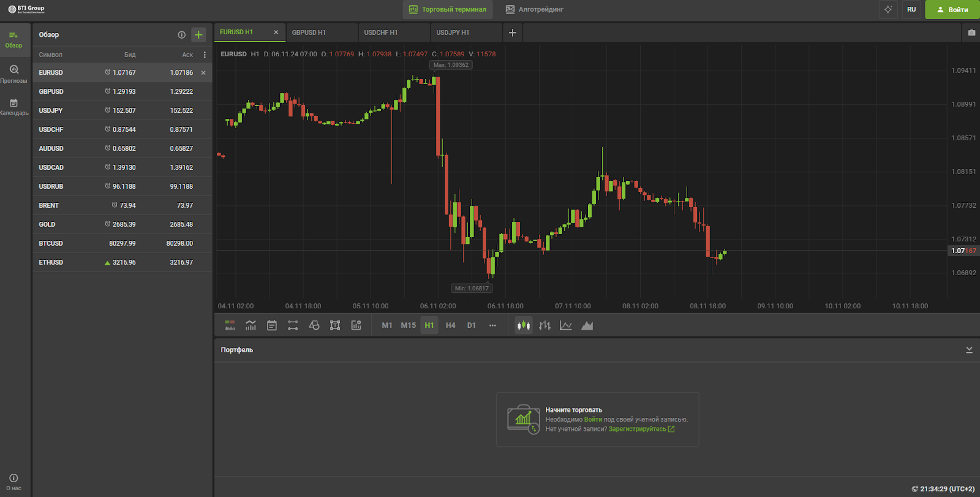The image size is (980, 497).
Task: Switch chart type to bars
Action: tap(545, 325)
